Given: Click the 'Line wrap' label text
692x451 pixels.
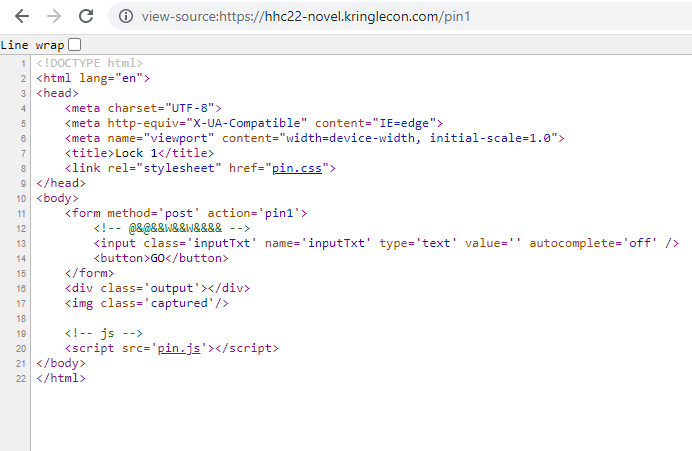Looking at the screenshot, I should click(x=31, y=45).
